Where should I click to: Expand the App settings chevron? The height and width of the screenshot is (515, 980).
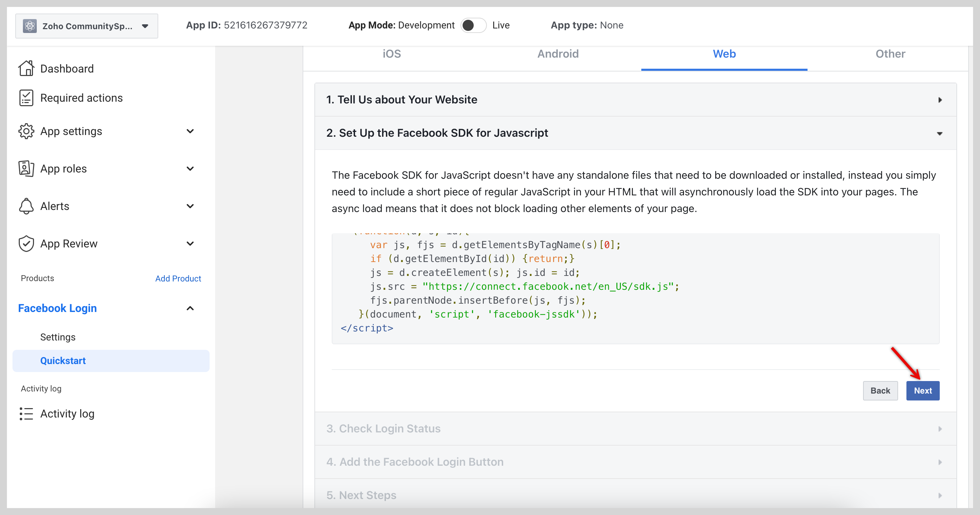click(x=190, y=131)
